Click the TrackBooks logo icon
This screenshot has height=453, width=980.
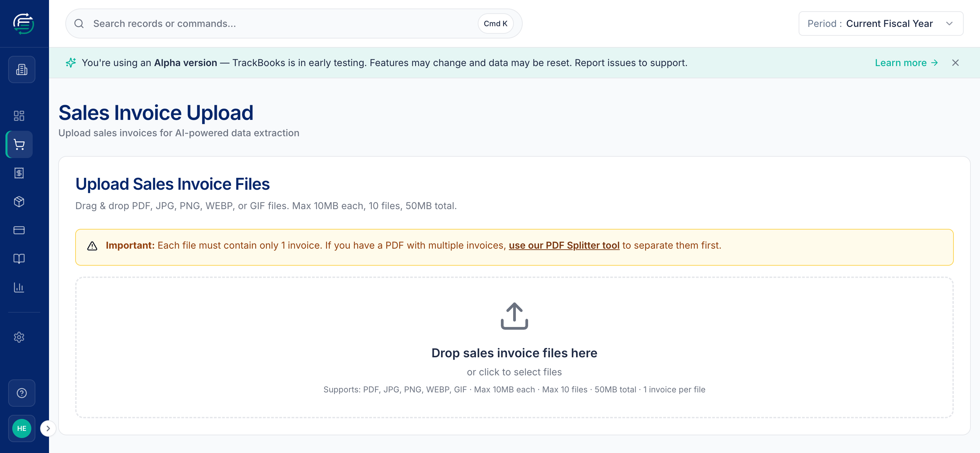pyautogui.click(x=23, y=24)
